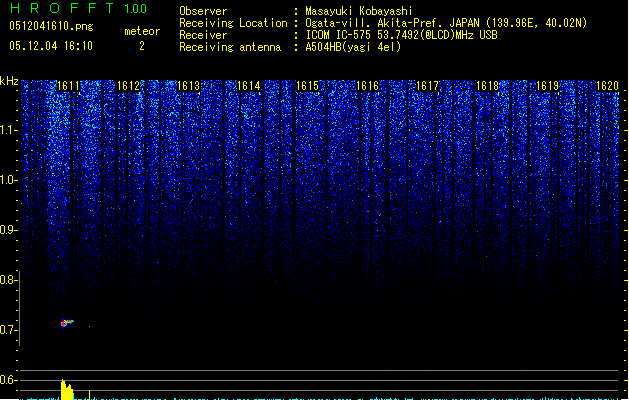Click the Observer field label
Screen dimensions: 629x400
point(203,11)
